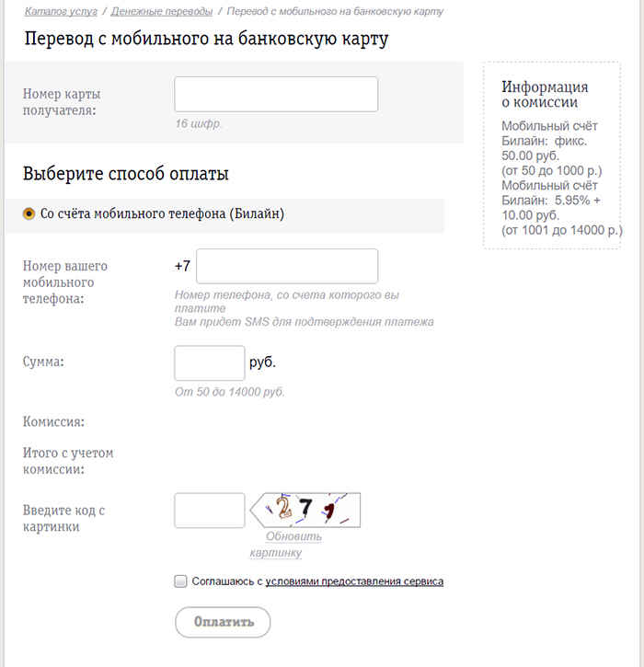Screen dimensions: 644x667
Task: Click the Введите код с картинки label
Action: click(x=63, y=518)
